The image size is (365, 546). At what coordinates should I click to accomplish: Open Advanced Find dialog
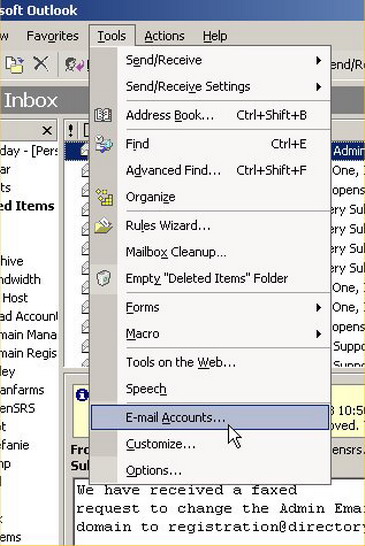pos(210,170)
